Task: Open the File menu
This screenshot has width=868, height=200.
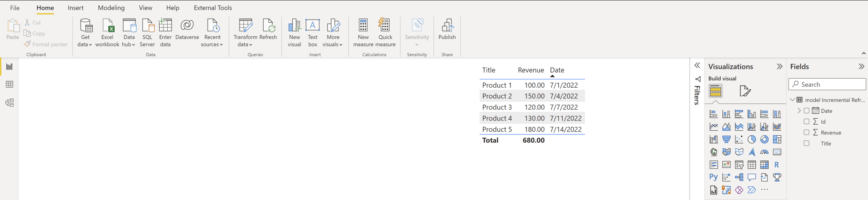Action: tap(15, 8)
